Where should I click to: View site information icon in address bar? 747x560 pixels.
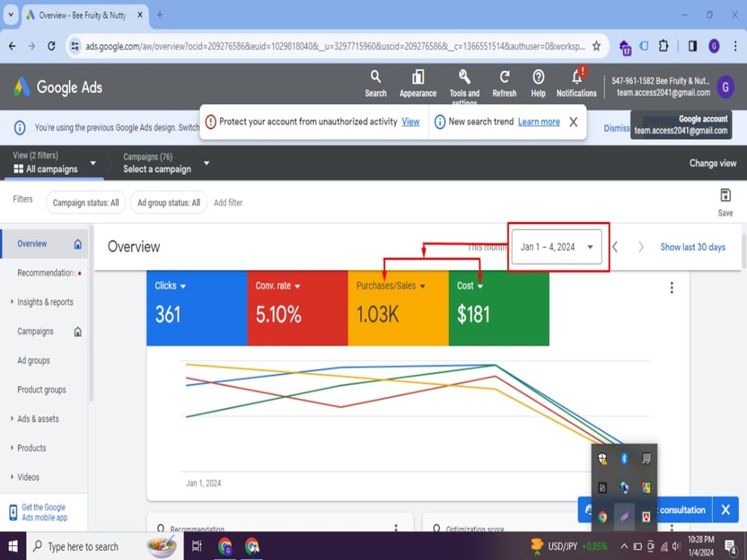pos(75,46)
